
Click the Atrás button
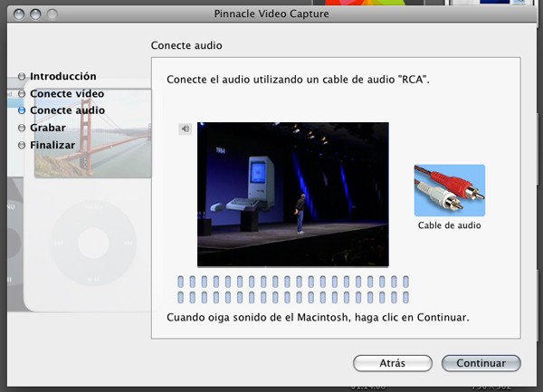[x=393, y=363]
